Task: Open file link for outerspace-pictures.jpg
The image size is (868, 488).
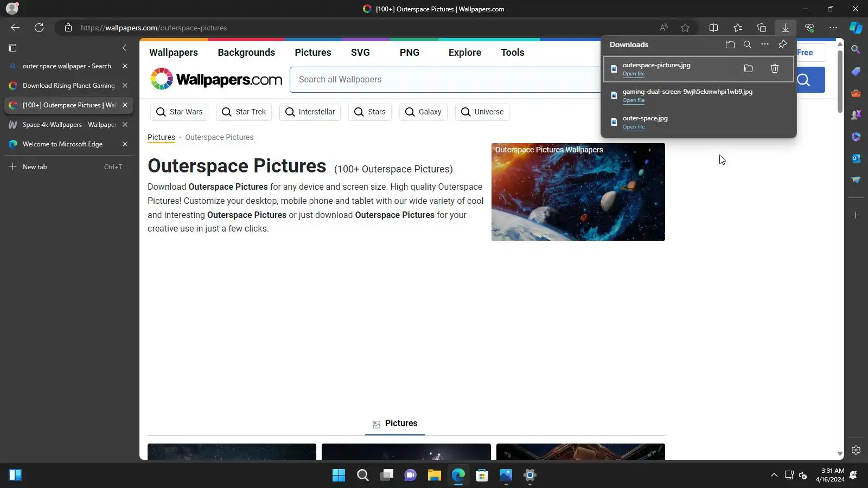Action: click(634, 74)
